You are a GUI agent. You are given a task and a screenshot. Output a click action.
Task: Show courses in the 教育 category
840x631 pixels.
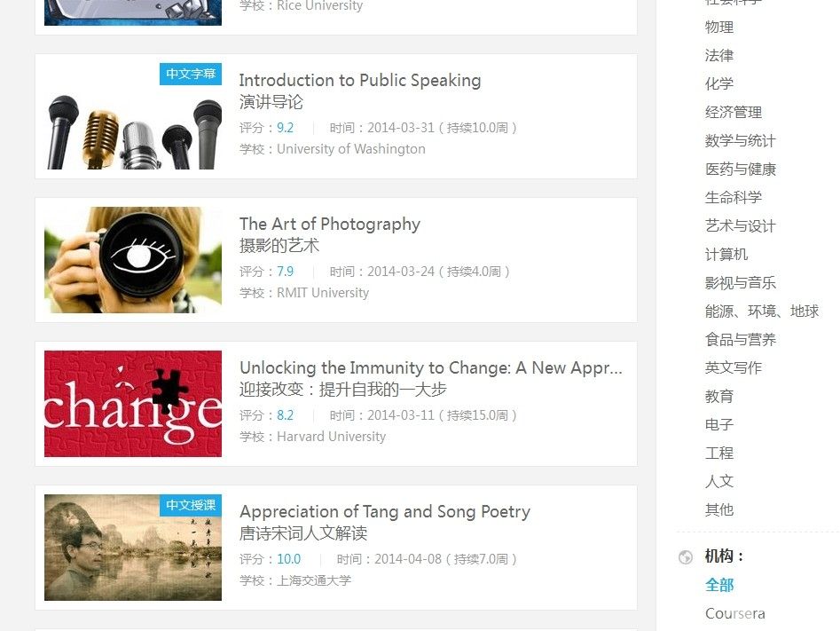(719, 397)
